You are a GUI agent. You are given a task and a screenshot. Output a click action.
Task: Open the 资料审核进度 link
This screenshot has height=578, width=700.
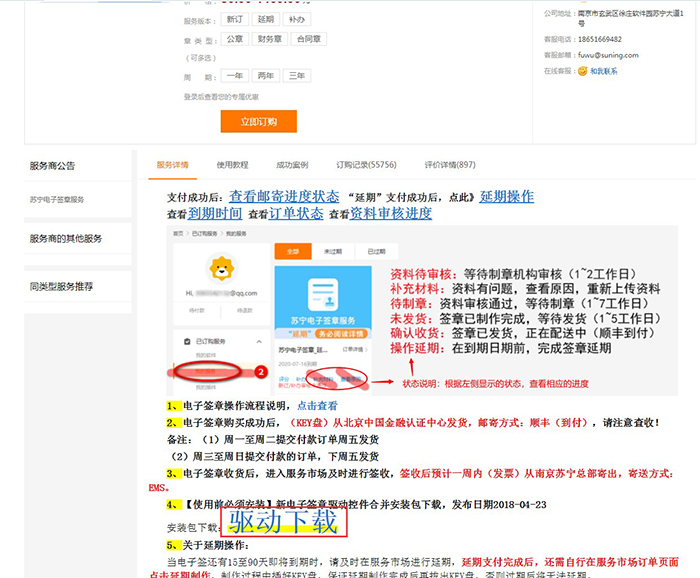[391, 213]
